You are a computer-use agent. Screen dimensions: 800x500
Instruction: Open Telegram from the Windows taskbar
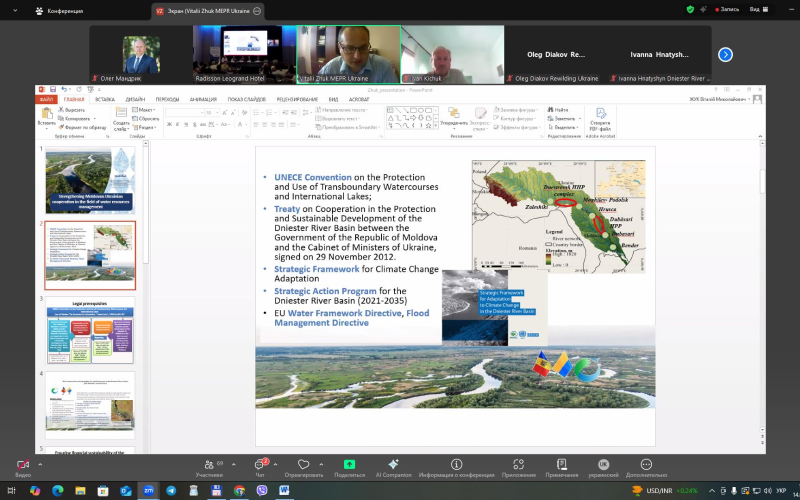click(x=171, y=490)
